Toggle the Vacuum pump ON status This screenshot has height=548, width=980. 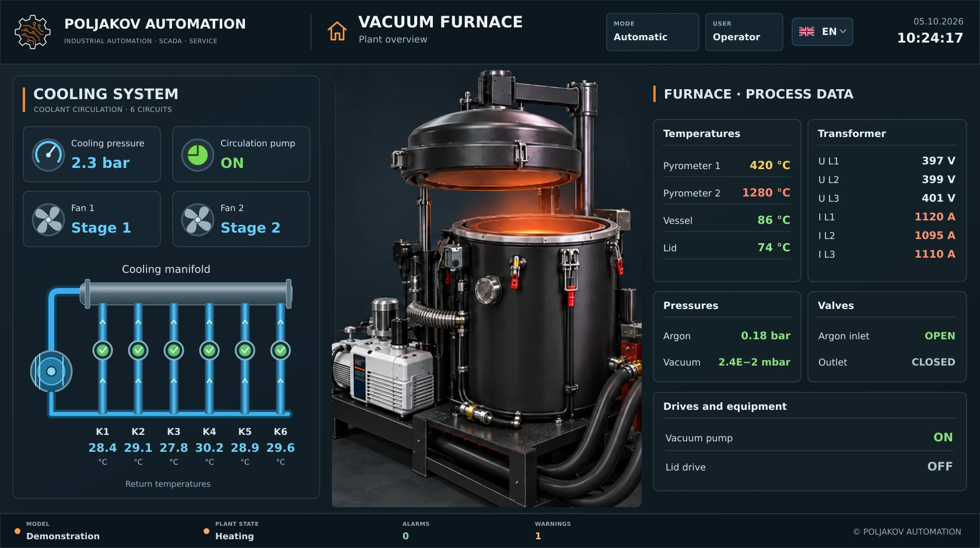click(x=943, y=437)
